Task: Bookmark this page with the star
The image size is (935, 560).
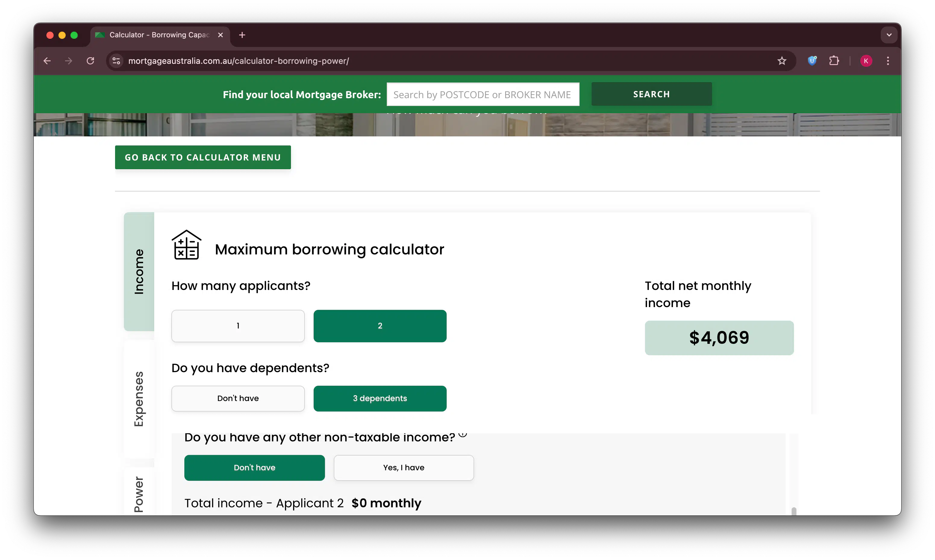Action: (x=782, y=61)
